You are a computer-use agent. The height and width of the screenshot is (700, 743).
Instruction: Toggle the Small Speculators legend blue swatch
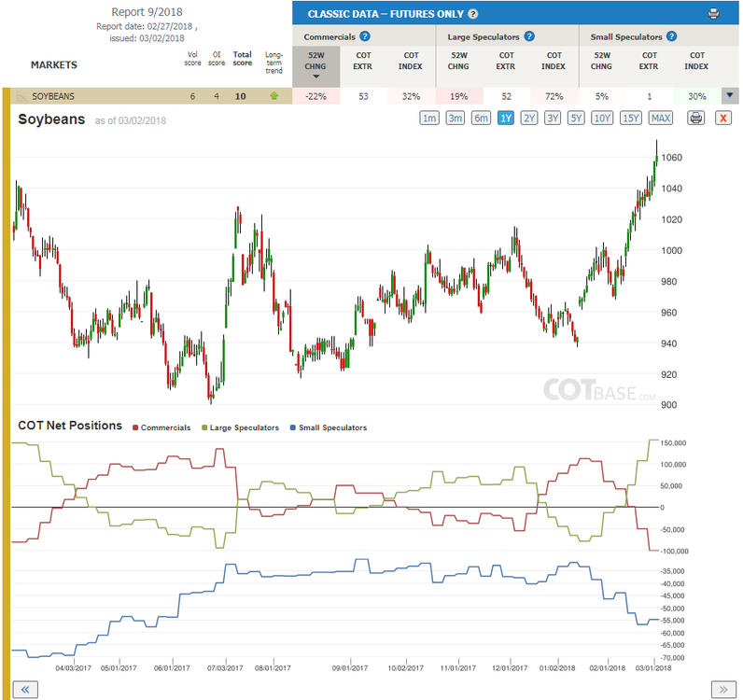pyautogui.click(x=293, y=427)
